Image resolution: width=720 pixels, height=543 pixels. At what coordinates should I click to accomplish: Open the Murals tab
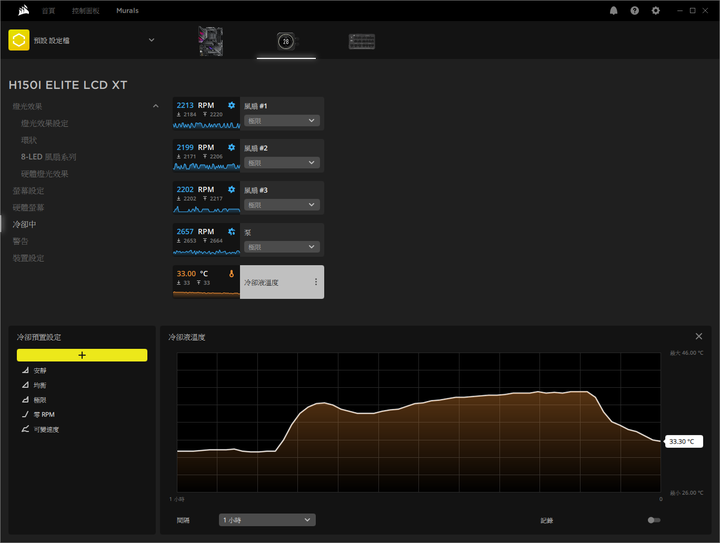(x=127, y=11)
